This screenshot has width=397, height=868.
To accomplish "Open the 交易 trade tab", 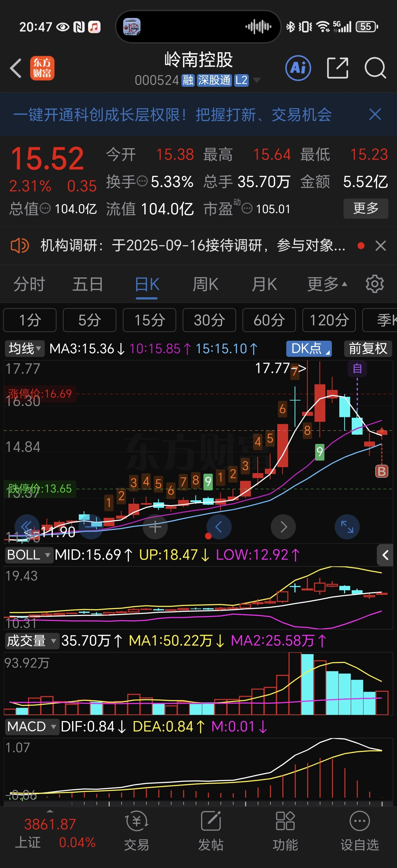I will tap(136, 830).
